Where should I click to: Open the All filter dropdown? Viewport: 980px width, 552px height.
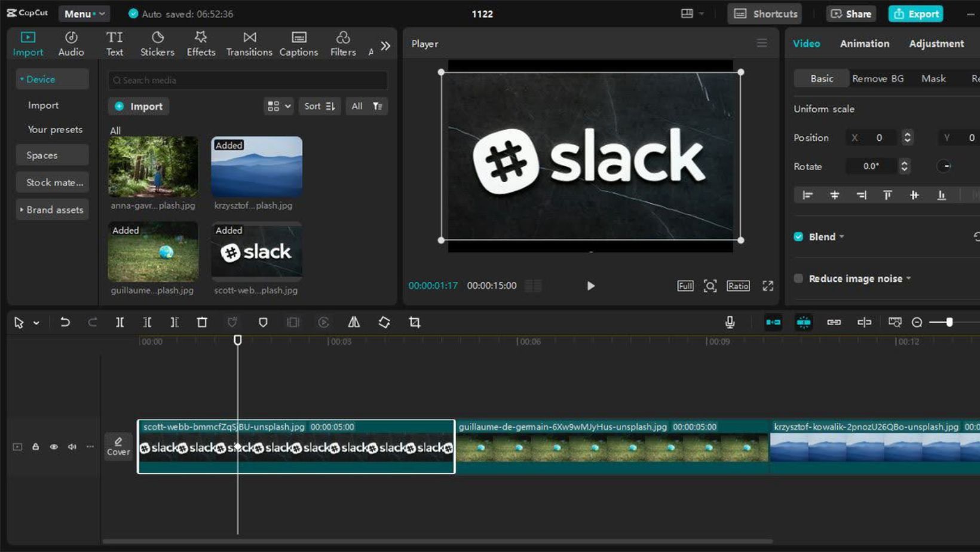click(x=366, y=106)
